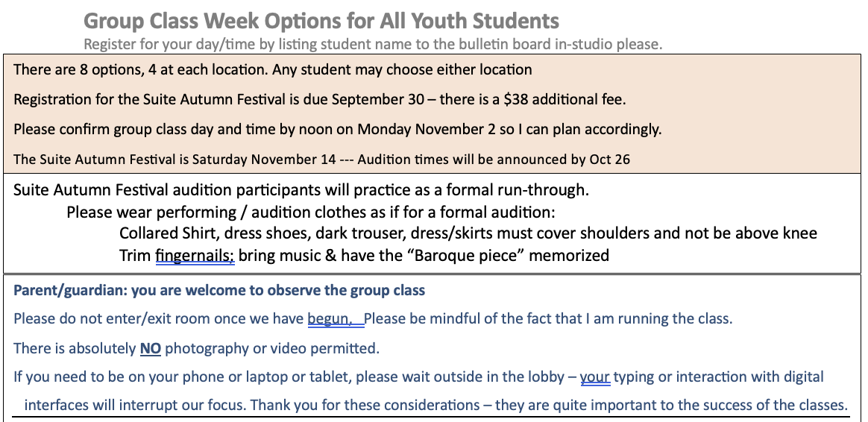868x422 pixels.
Task: Click the underlined word 'your' near lobby
Action: pyautogui.click(x=595, y=377)
